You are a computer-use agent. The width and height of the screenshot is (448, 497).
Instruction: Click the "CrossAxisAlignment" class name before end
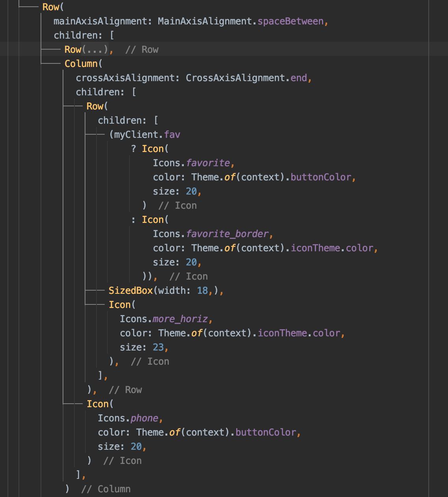(x=235, y=78)
